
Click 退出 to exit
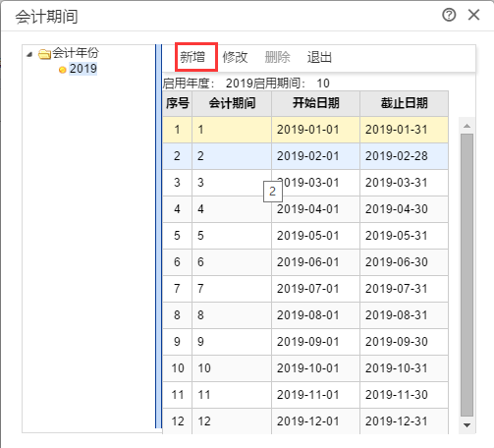coord(319,57)
